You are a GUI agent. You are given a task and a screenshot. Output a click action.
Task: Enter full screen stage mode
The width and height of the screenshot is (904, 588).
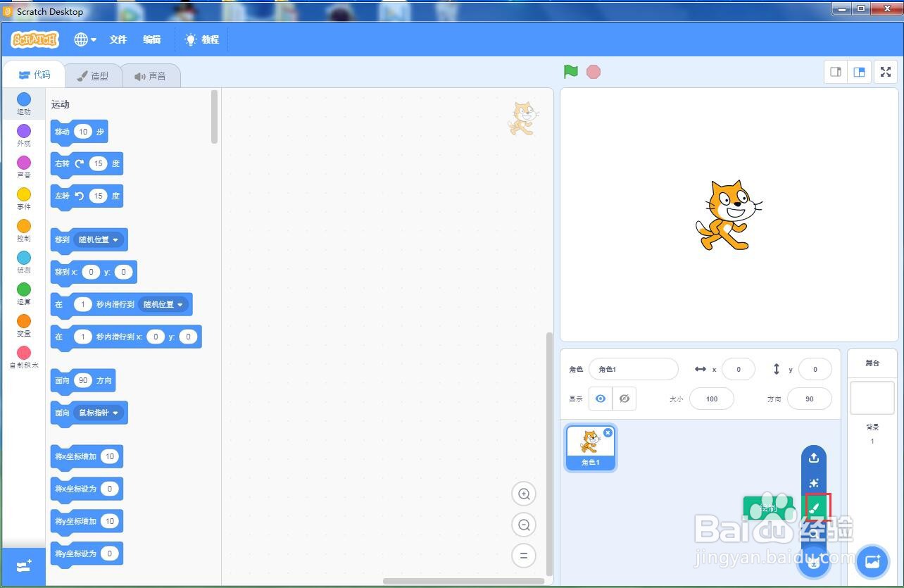click(886, 72)
